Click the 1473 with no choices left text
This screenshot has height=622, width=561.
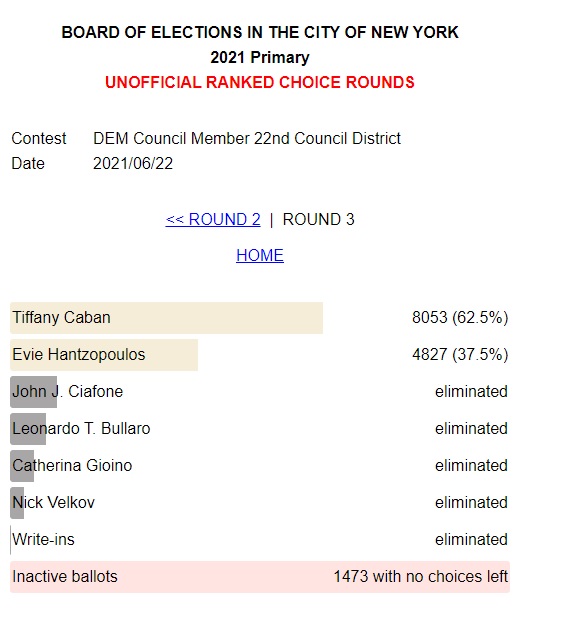click(x=421, y=576)
